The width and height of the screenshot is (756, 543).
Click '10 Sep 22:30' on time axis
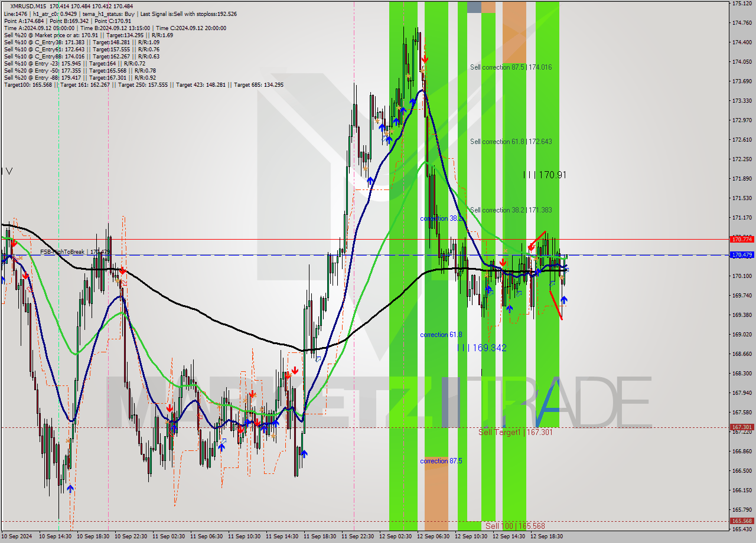tap(131, 537)
